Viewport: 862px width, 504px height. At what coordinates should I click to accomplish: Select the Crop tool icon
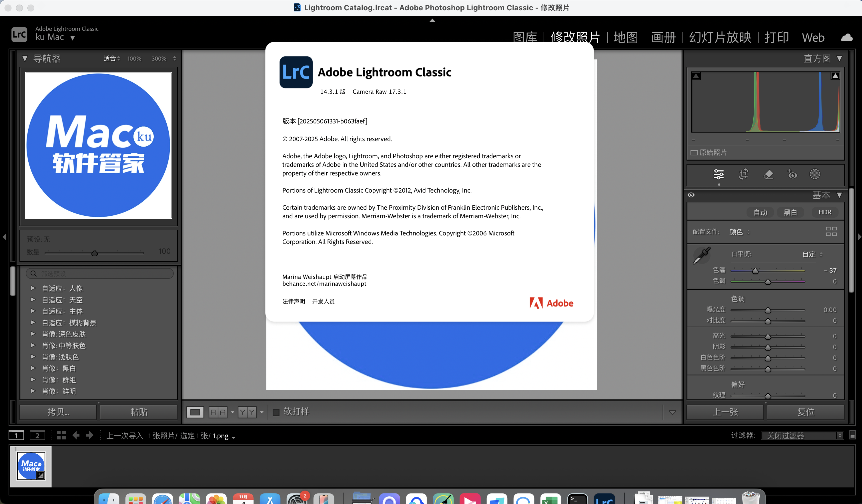(743, 174)
